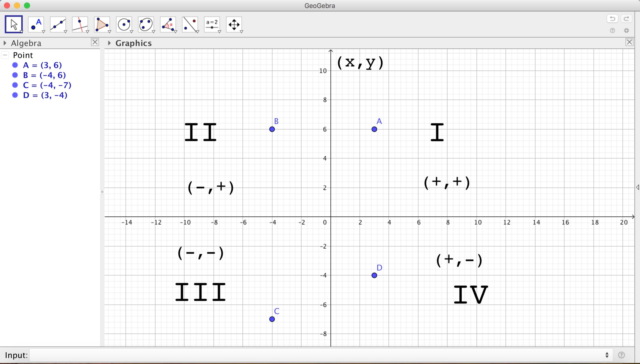Collapse the Point group in Algebra
640x364 pixels.
point(5,55)
